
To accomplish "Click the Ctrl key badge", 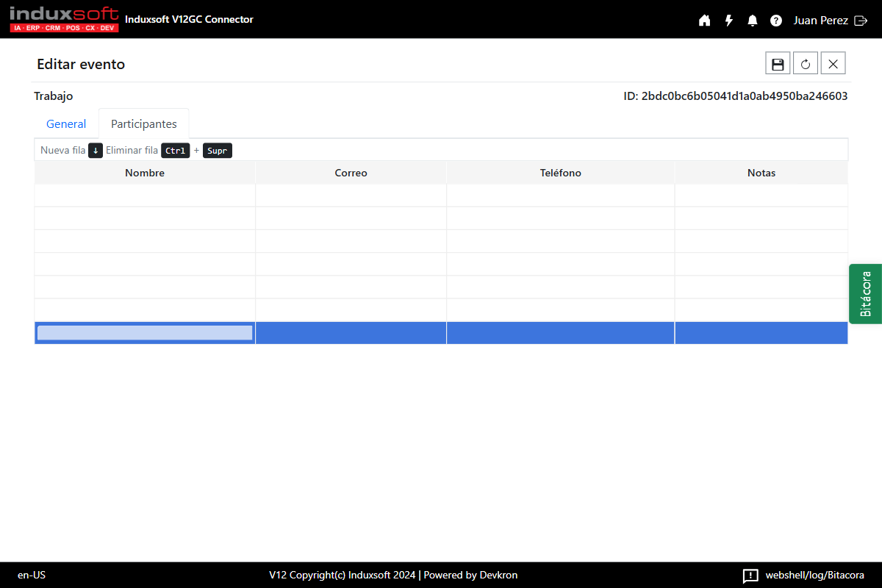I will tap(176, 151).
